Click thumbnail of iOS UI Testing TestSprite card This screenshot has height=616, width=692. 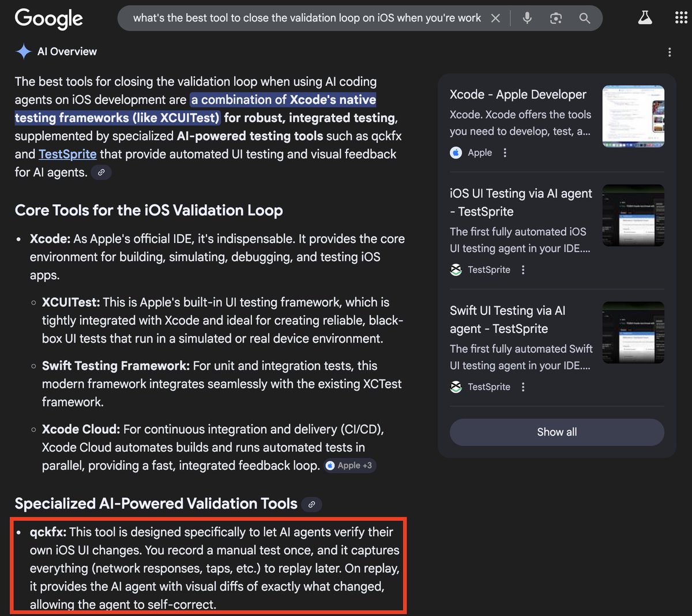point(633,215)
